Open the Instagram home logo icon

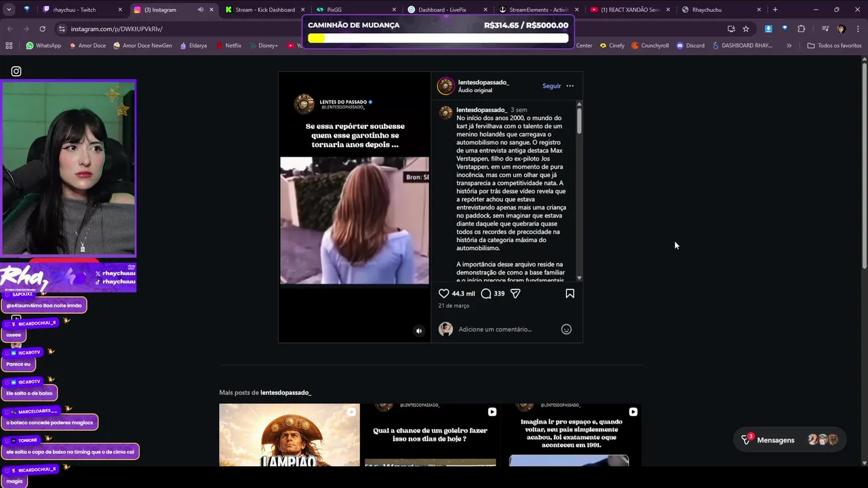[16, 71]
